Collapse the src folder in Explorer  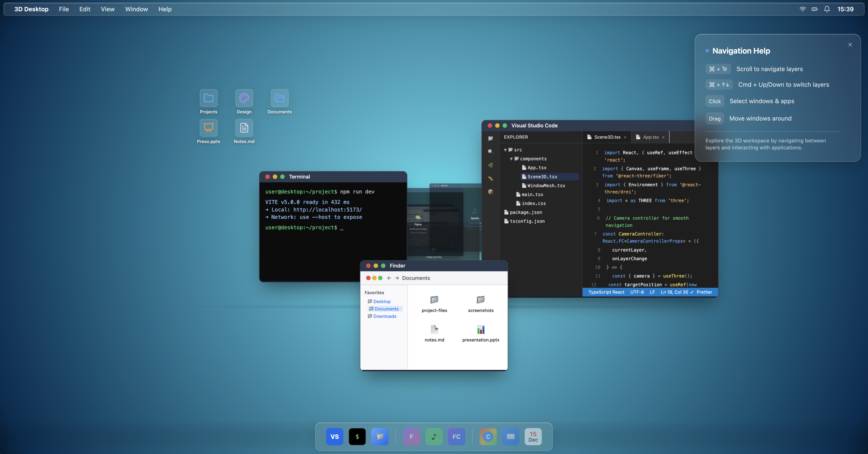[x=505, y=150]
